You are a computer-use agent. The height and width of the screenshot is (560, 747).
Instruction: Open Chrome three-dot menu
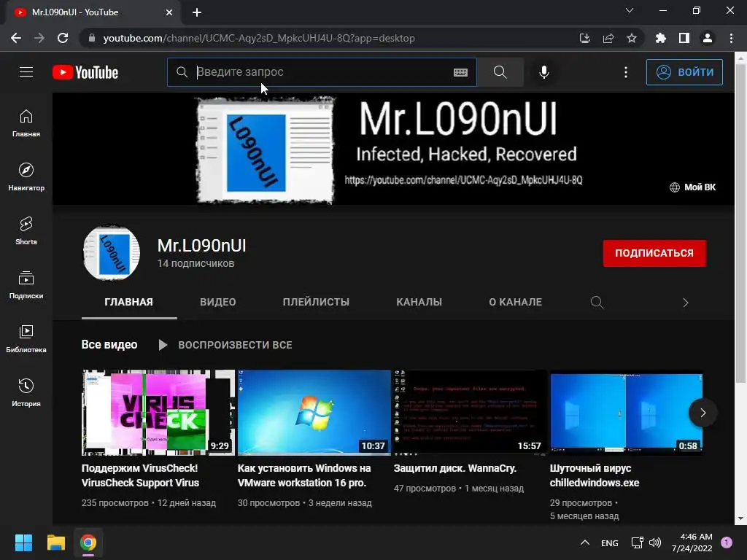coord(731,38)
